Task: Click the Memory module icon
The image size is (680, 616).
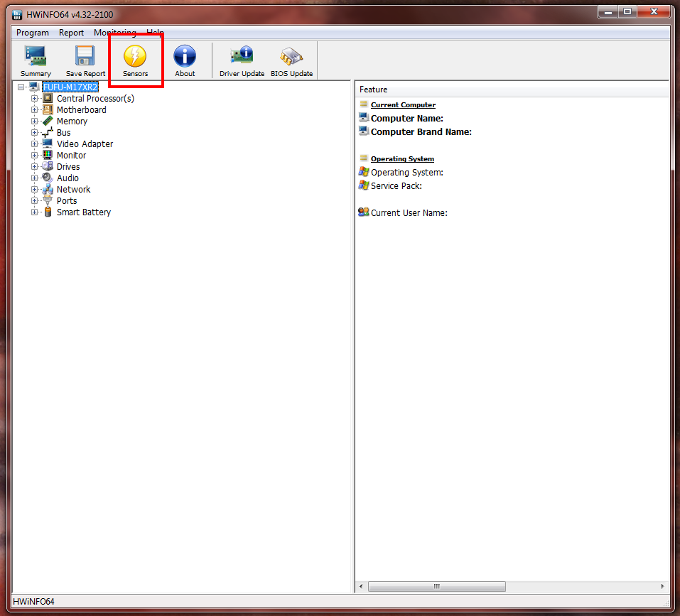Action: (x=48, y=121)
